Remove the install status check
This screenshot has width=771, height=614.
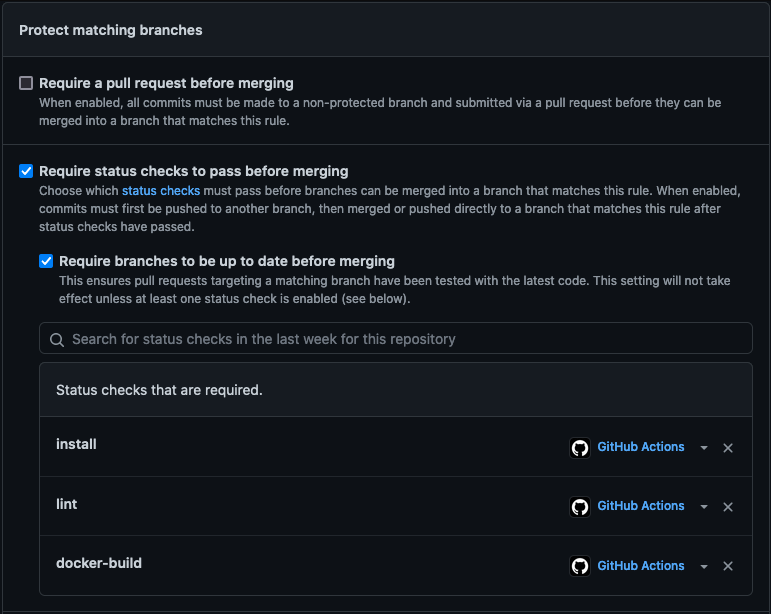(x=728, y=448)
